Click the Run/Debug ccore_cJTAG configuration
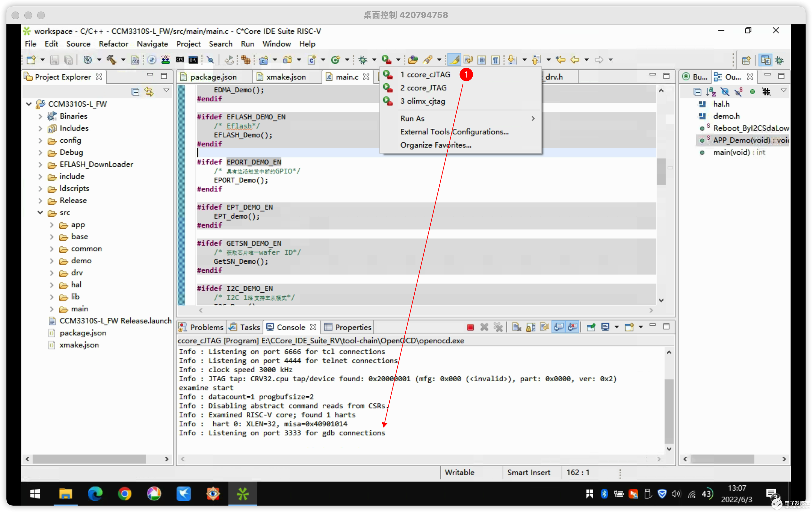Screen dimensions: 812x512 pyautogui.click(x=425, y=74)
